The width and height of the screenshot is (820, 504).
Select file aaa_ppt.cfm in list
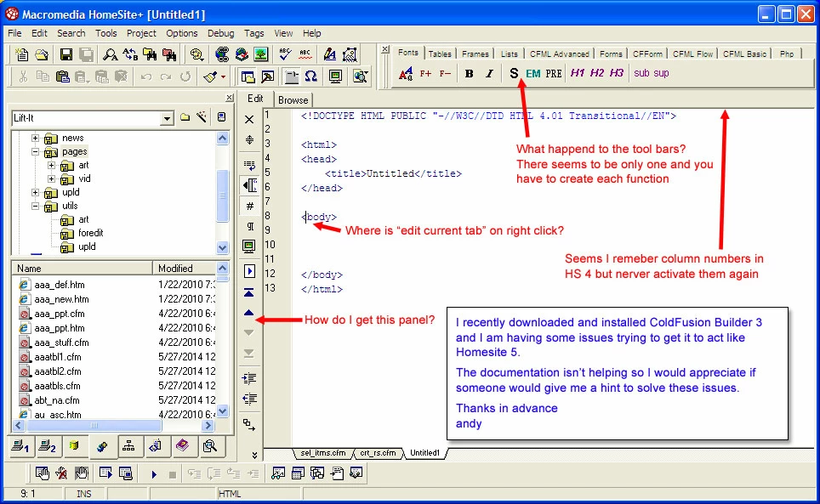point(59,314)
